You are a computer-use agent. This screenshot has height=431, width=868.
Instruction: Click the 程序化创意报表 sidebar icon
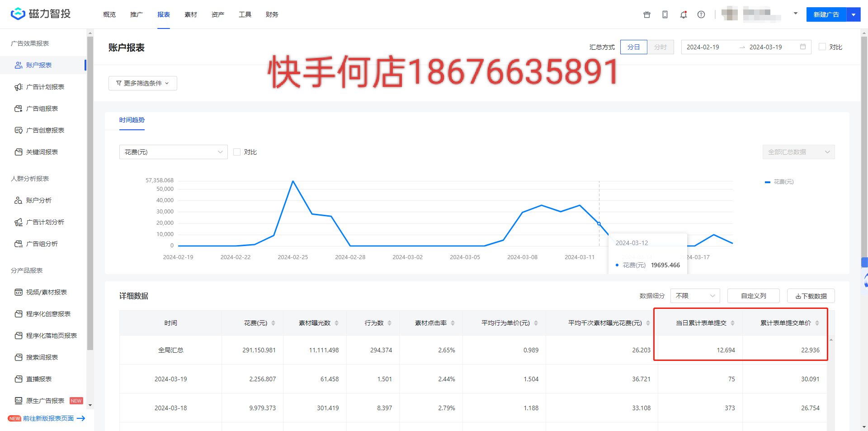tap(19, 314)
